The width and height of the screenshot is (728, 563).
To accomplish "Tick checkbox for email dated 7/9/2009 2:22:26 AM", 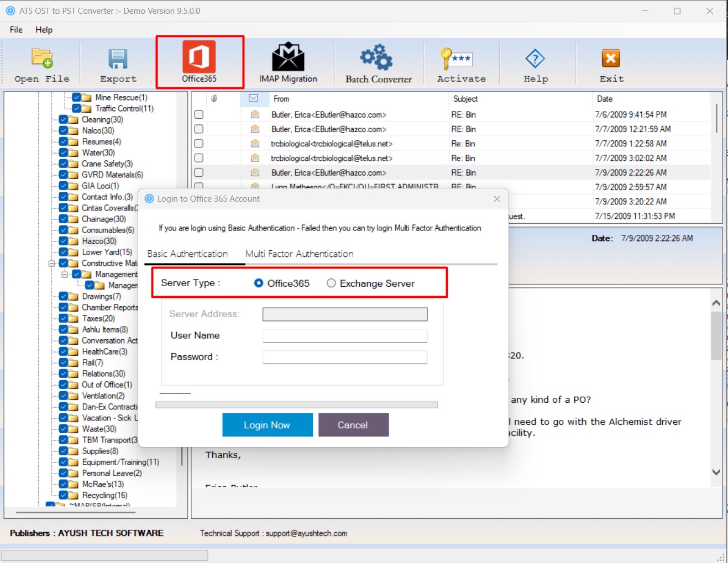I will click(x=199, y=172).
